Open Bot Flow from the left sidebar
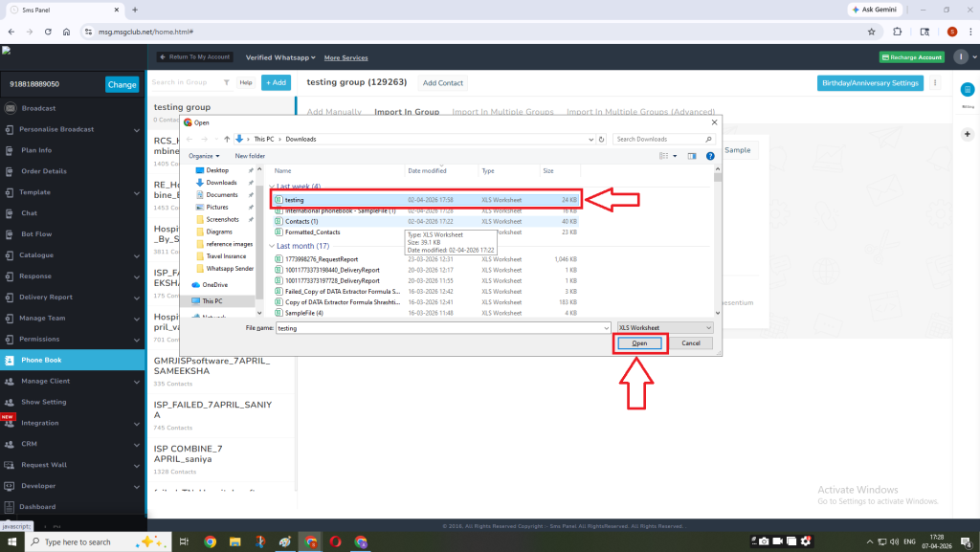980x552 pixels. (x=37, y=233)
